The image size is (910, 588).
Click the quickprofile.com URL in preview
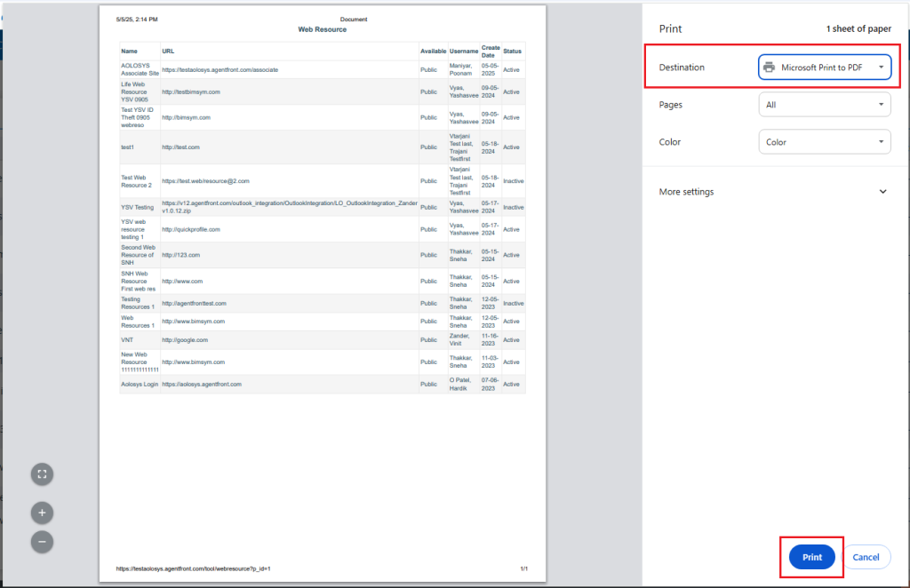click(x=190, y=229)
